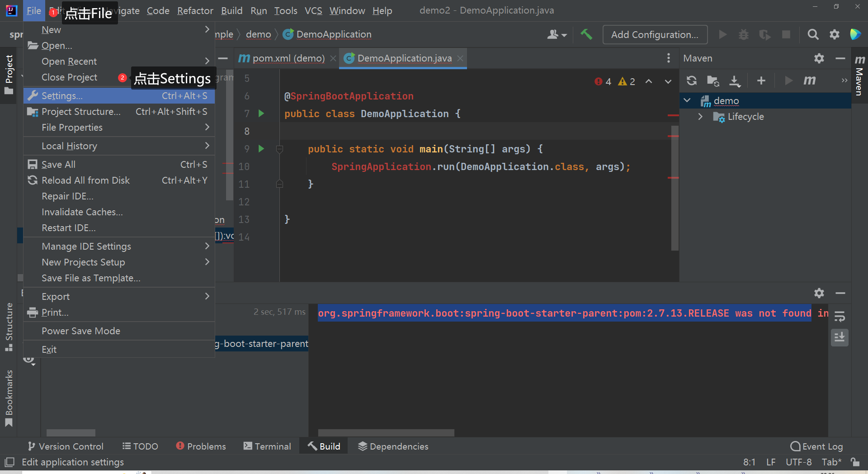868x474 pixels.
Task: Open Build panel settings gear
Action: [819, 293]
